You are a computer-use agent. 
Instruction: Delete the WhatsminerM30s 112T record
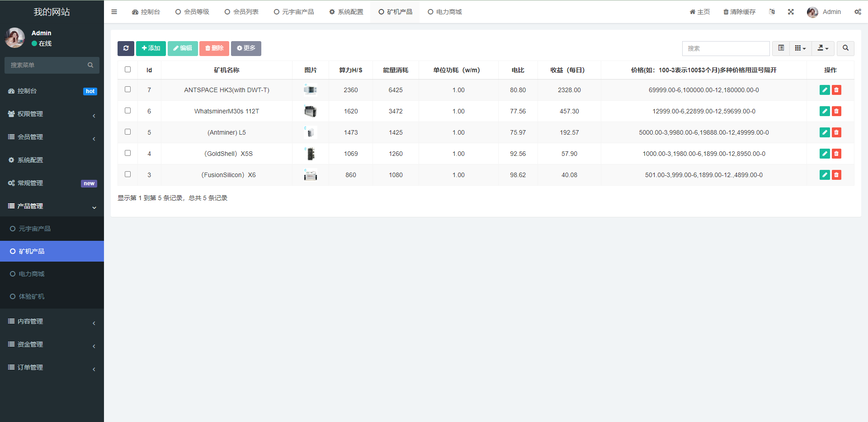coord(837,111)
